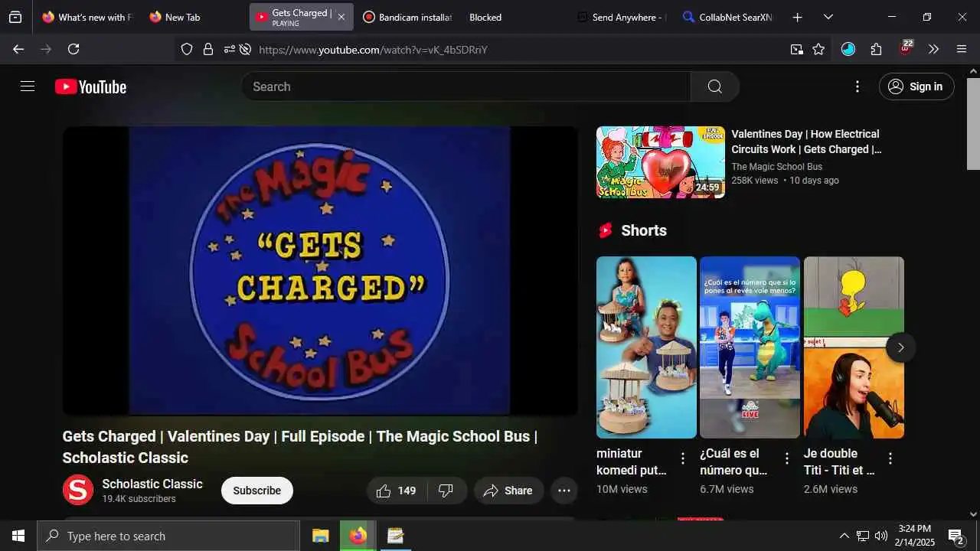Open more actions menu below video
This screenshot has width=980, height=551.
(564, 491)
